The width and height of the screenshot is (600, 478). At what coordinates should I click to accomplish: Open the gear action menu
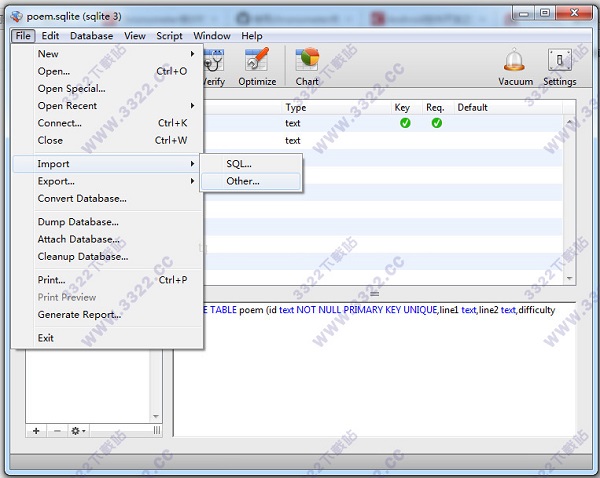click(x=77, y=430)
